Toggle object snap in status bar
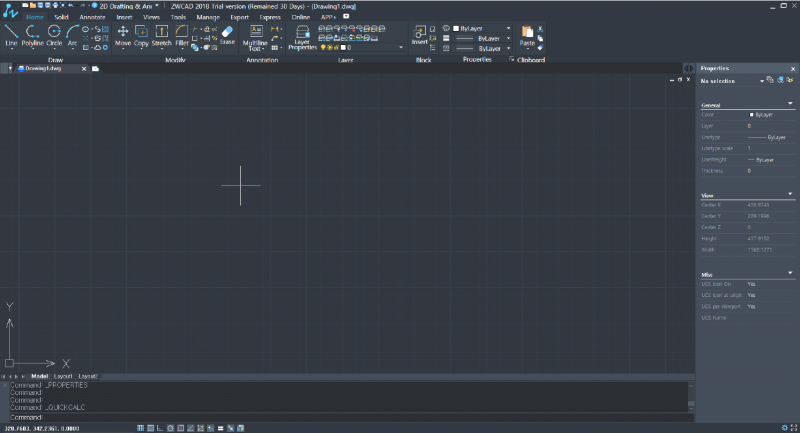 [181, 428]
